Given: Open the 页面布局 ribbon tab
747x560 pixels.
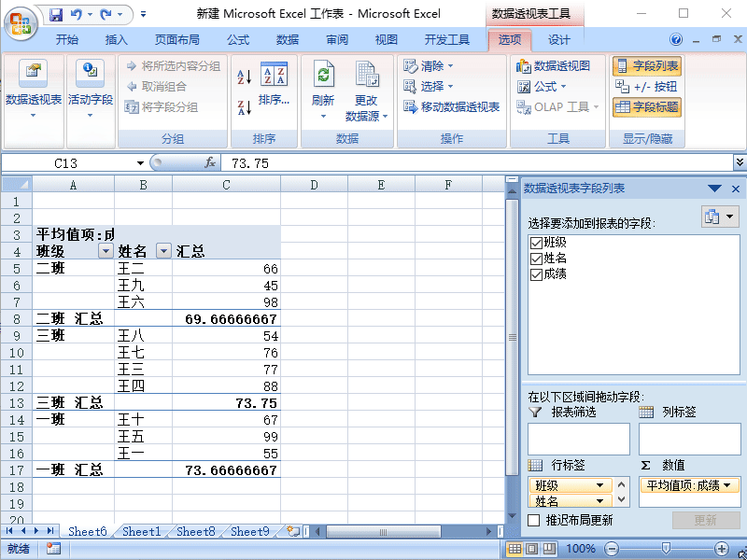Looking at the screenshot, I should pos(177,40).
